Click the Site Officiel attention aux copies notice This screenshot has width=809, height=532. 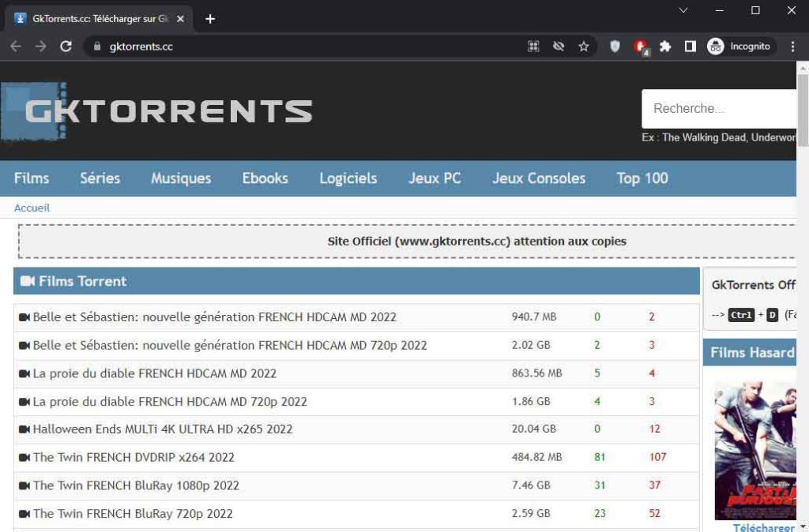point(476,242)
